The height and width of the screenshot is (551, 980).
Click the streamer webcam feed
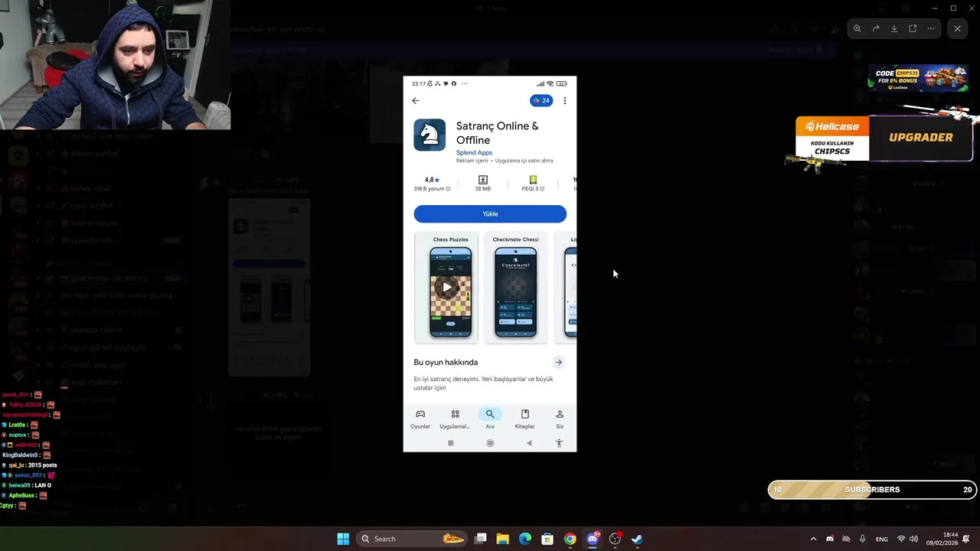[115, 64]
